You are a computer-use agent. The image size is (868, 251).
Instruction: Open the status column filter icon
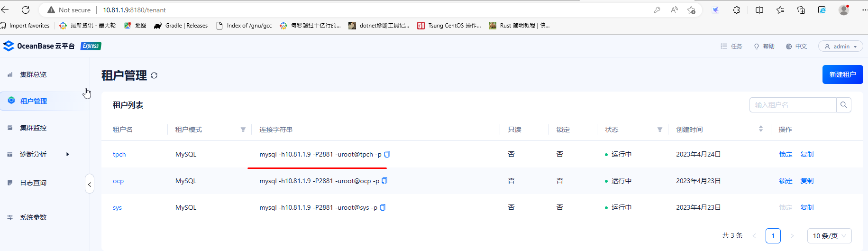pyautogui.click(x=659, y=130)
